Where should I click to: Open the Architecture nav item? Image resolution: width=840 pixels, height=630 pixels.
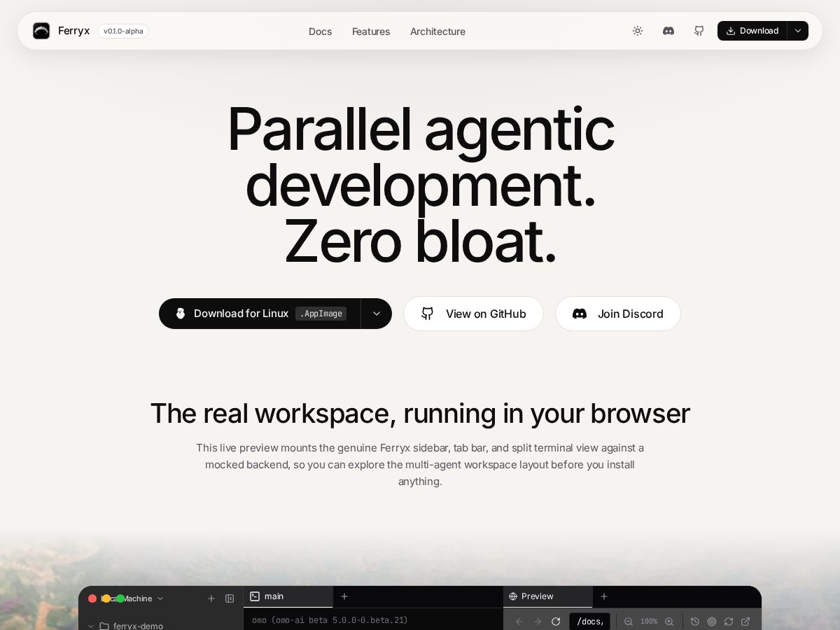(437, 31)
